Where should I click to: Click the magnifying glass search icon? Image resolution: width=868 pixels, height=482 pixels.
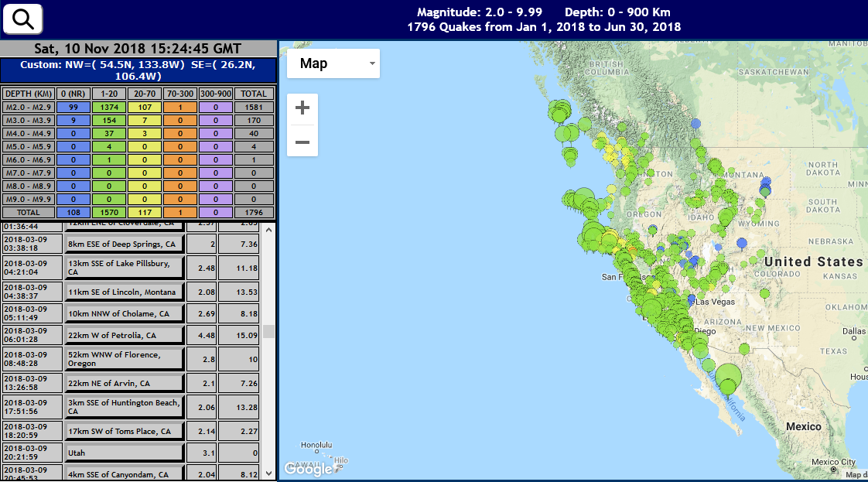(x=23, y=19)
